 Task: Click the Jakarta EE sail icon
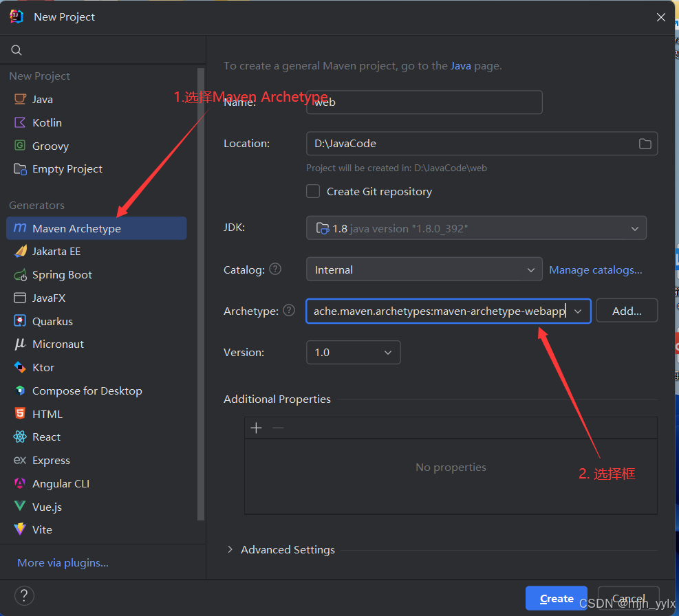20,251
